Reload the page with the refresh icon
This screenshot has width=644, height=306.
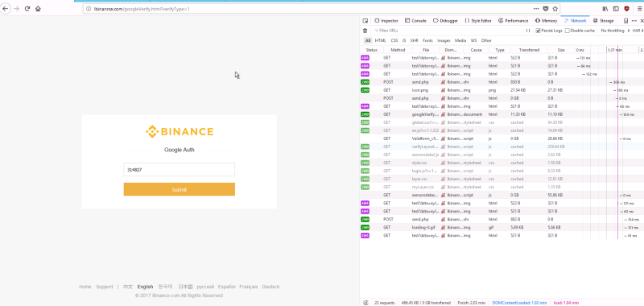[x=27, y=9]
